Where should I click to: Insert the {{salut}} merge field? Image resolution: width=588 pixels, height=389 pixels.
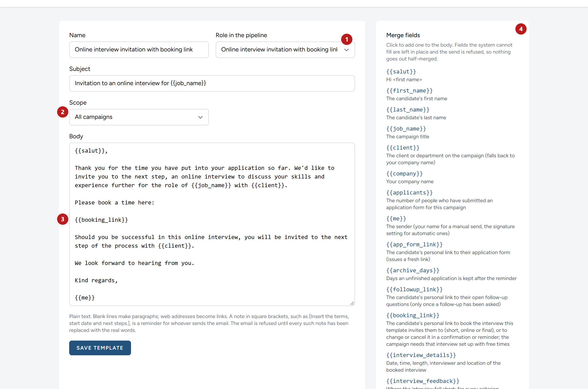coord(401,72)
